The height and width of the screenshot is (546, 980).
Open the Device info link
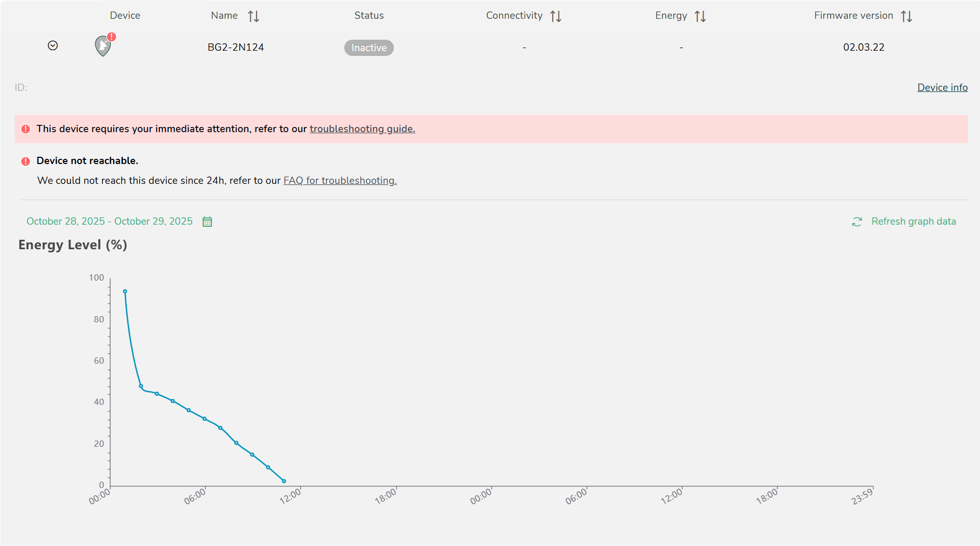click(x=942, y=88)
